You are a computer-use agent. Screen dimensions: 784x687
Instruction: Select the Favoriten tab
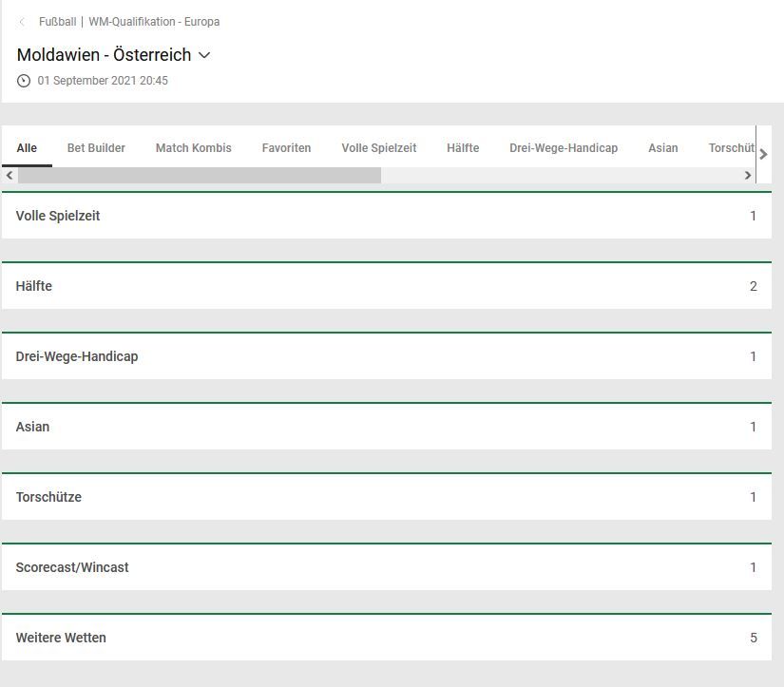[286, 148]
